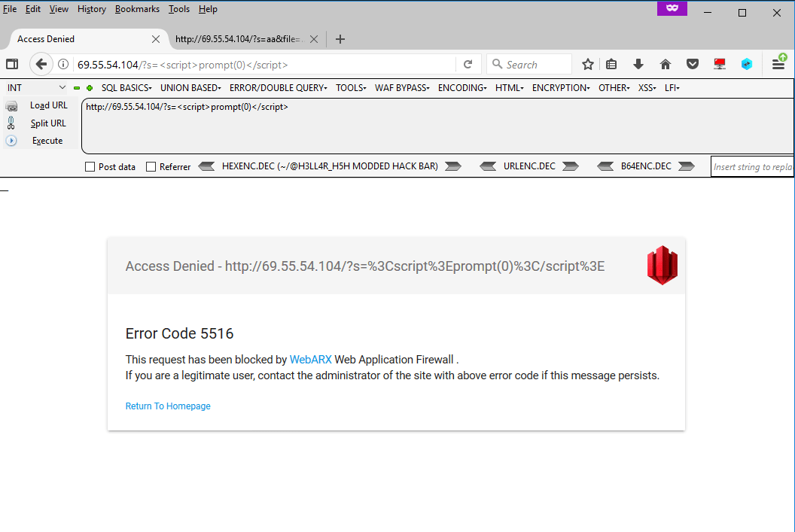Open the Edit menu

coord(33,9)
